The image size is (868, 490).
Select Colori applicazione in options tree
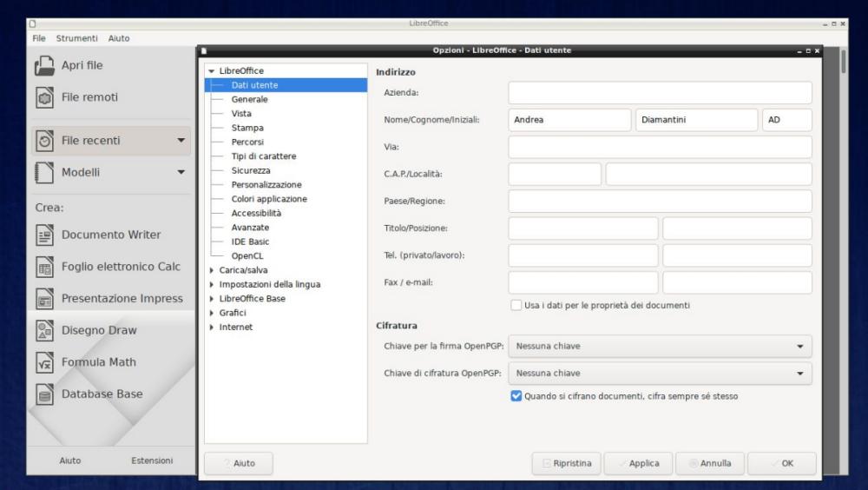click(x=268, y=199)
